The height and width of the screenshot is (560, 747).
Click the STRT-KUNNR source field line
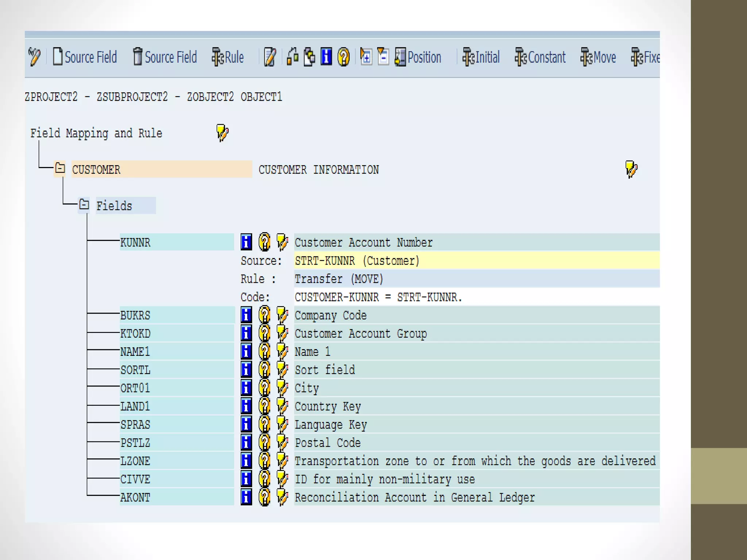coord(357,261)
